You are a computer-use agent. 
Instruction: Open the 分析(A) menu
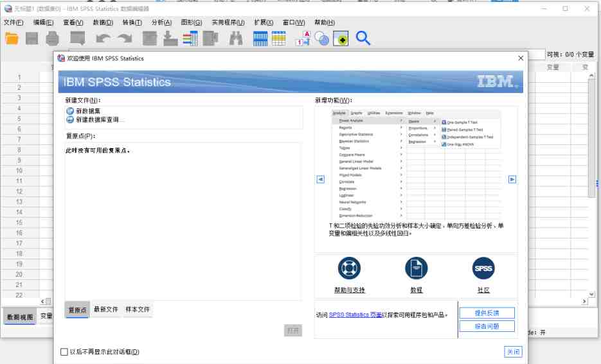[162, 22]
